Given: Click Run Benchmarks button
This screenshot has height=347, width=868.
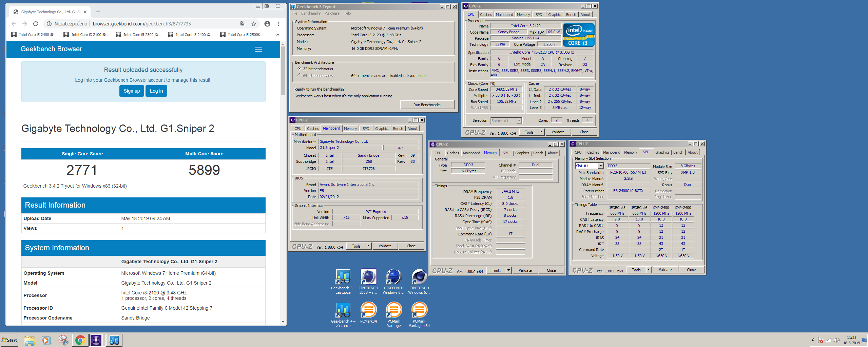Looking at the screenshot, I should point(427,105).
